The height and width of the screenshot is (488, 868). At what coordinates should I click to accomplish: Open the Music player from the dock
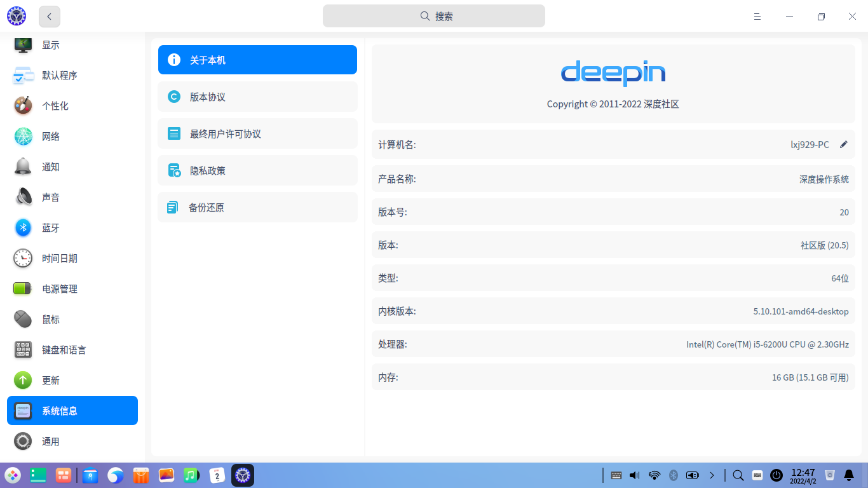coord(192,475)
